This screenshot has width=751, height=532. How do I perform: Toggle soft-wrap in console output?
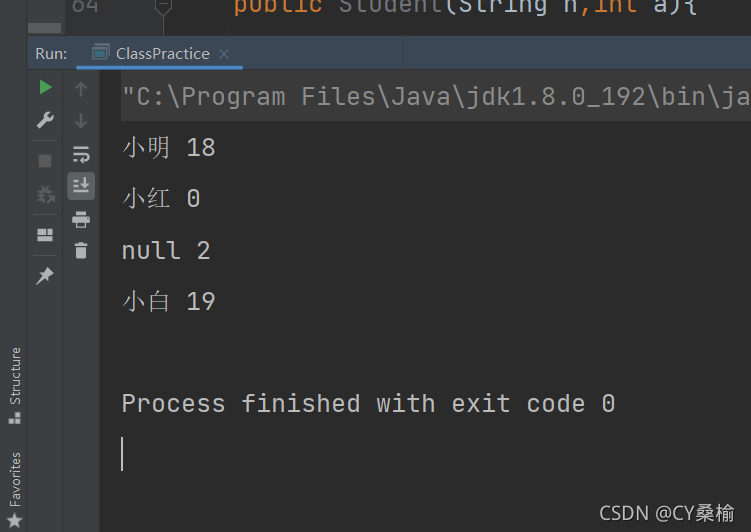click(x=81, y=154)
